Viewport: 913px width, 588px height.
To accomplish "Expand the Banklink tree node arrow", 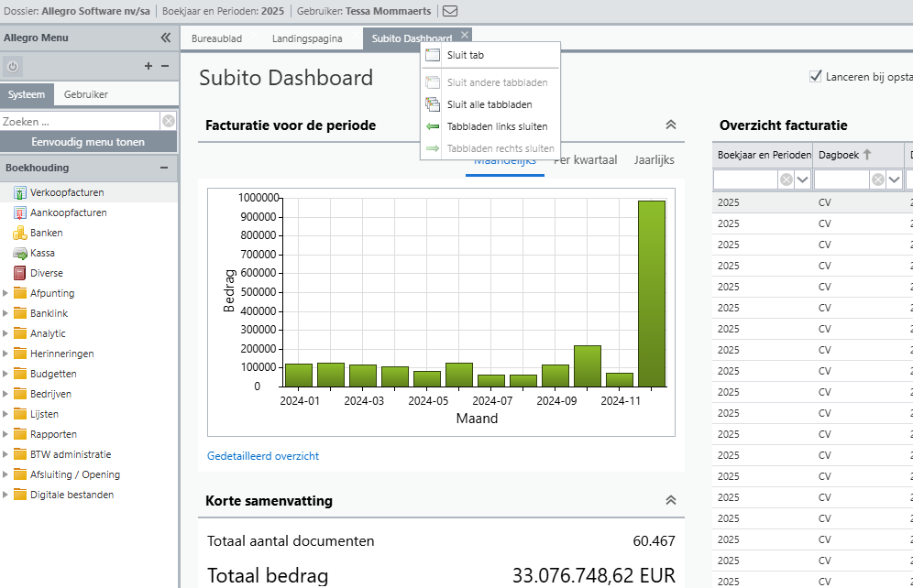I will [5, 313].
